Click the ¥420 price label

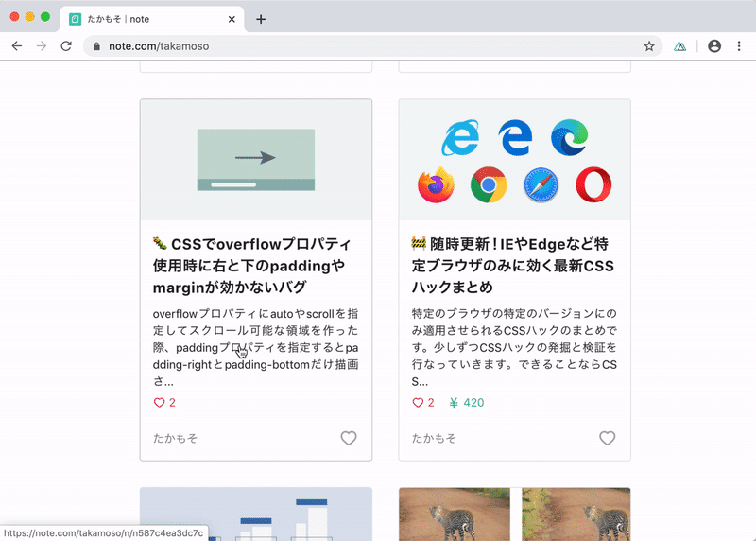466,403
